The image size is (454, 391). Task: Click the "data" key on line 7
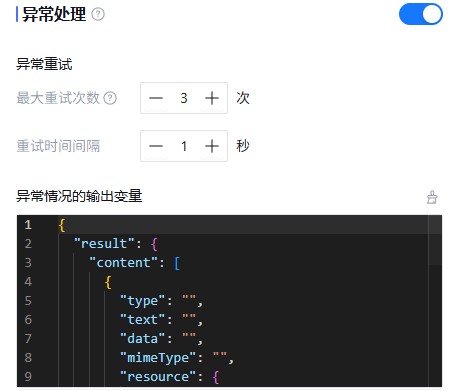(x=142, y=339)
